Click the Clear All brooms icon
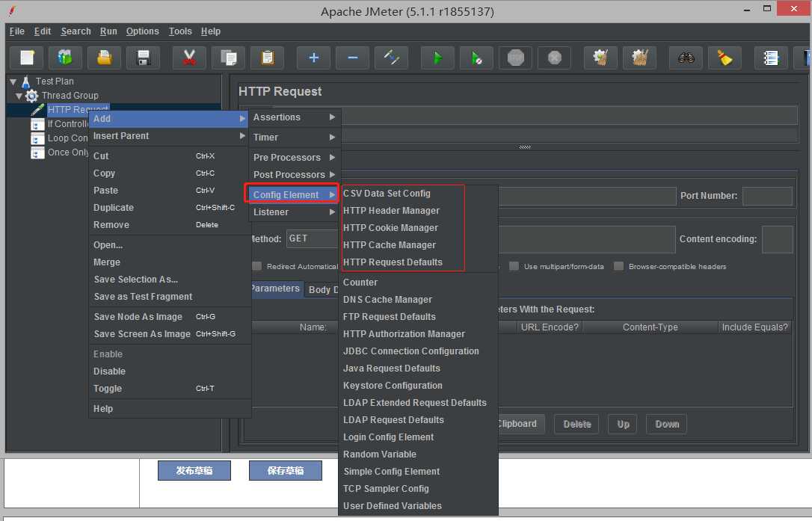The width and height of the screenshot is (812, 521). point(639,58)
